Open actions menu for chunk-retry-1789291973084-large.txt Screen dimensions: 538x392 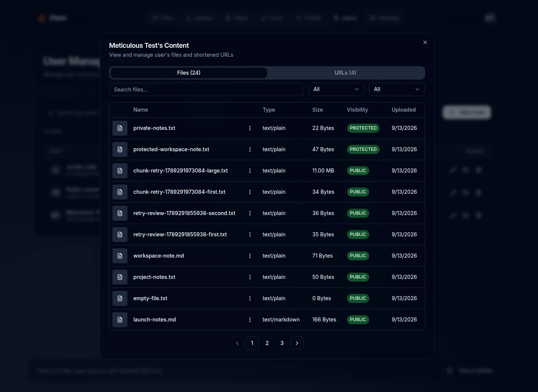[x=250, y=171]
